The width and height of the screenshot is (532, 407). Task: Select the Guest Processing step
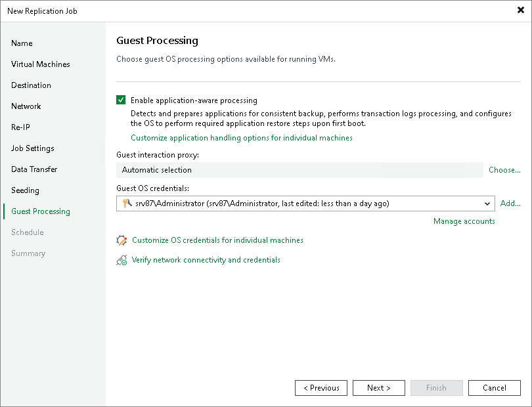40,211
